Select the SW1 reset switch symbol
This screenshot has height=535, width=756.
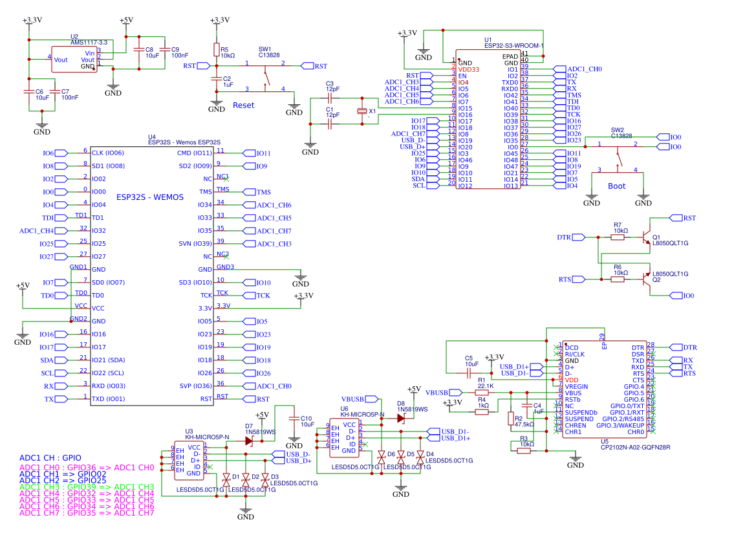[x=265, y=78]
